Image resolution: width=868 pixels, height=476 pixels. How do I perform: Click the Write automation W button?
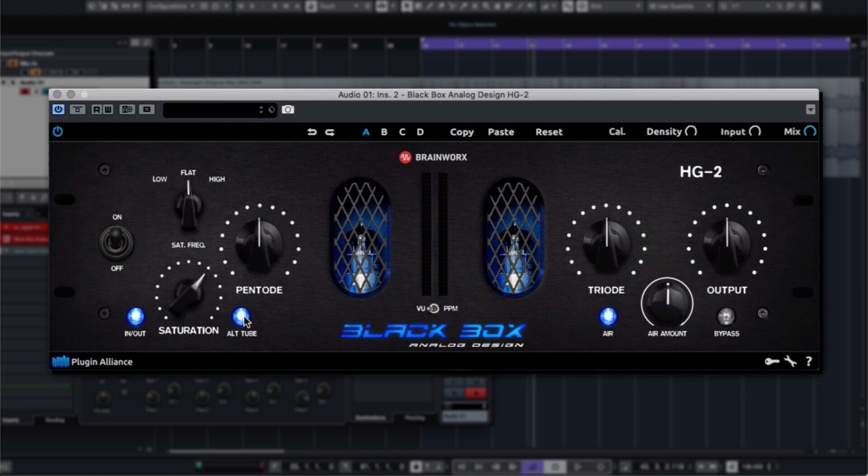(x=108, y=109)
